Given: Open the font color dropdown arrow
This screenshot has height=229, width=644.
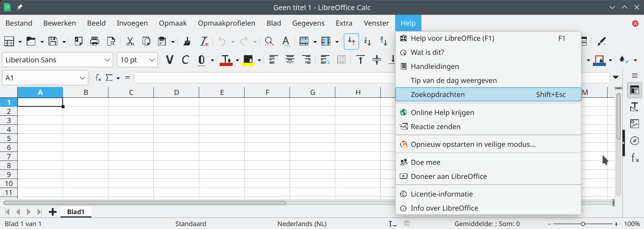Looking at the screenshot, I should click(237, 60).
